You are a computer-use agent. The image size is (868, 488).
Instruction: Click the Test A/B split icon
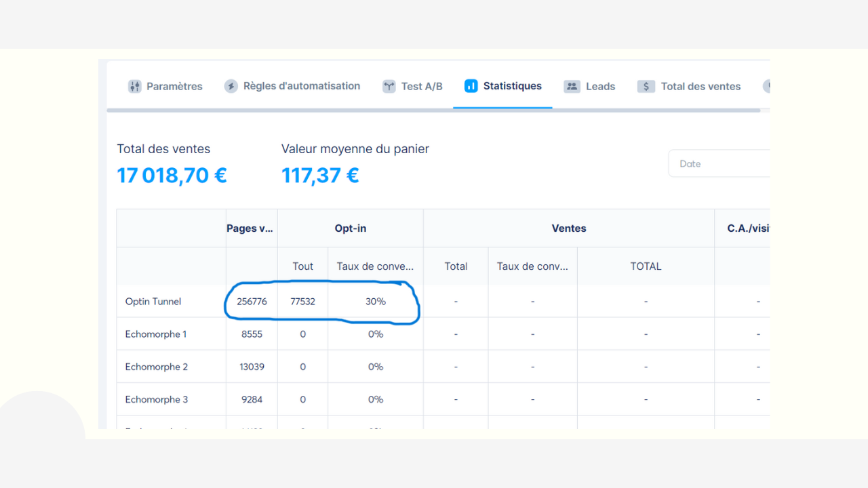(389, 86)
